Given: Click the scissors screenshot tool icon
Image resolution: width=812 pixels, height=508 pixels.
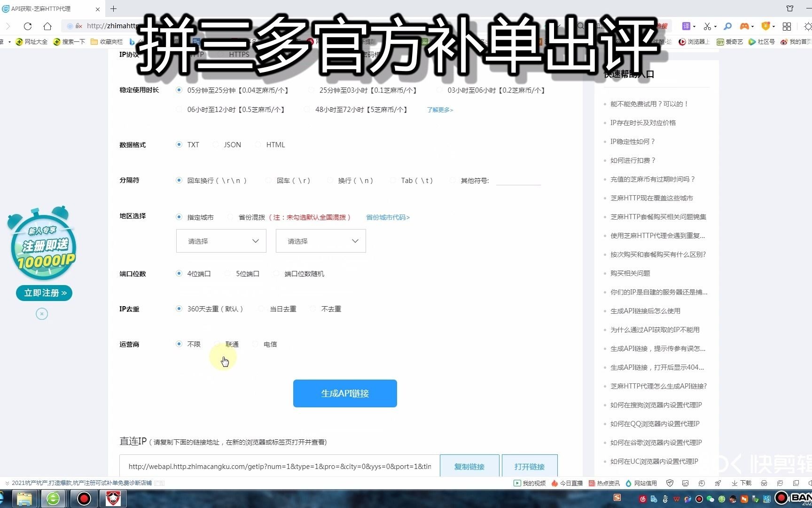Looking at the screenshot, I should (707, 26).
